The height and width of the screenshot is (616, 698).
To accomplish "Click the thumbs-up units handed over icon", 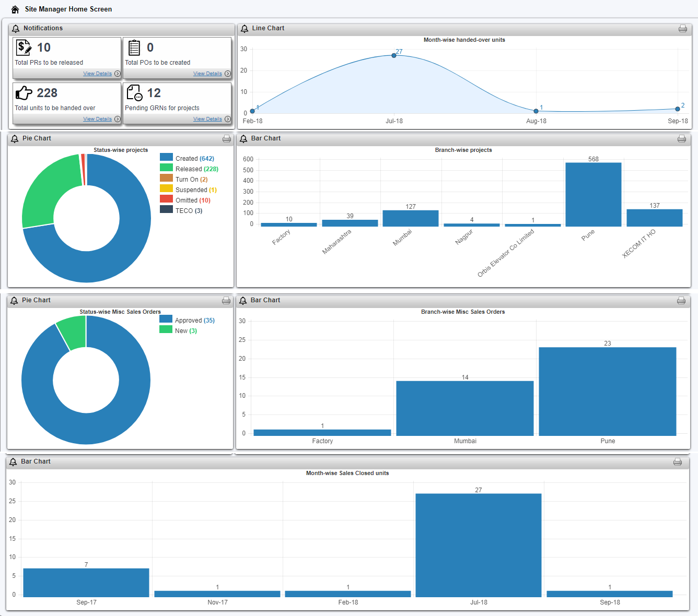I will tap(24, 93).
